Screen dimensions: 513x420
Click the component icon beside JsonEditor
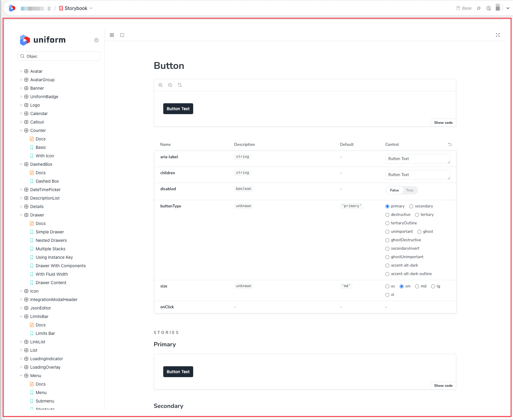point(26,308)
